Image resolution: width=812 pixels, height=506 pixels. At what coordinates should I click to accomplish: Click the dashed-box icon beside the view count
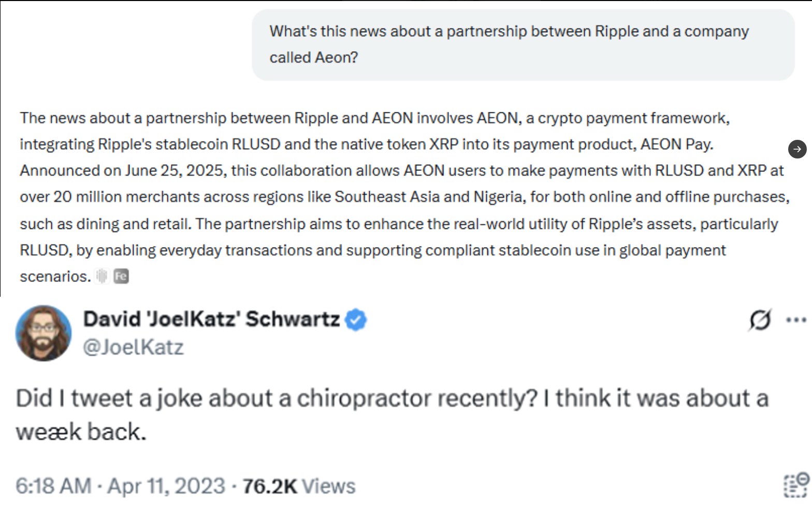[x=796, y=485]
